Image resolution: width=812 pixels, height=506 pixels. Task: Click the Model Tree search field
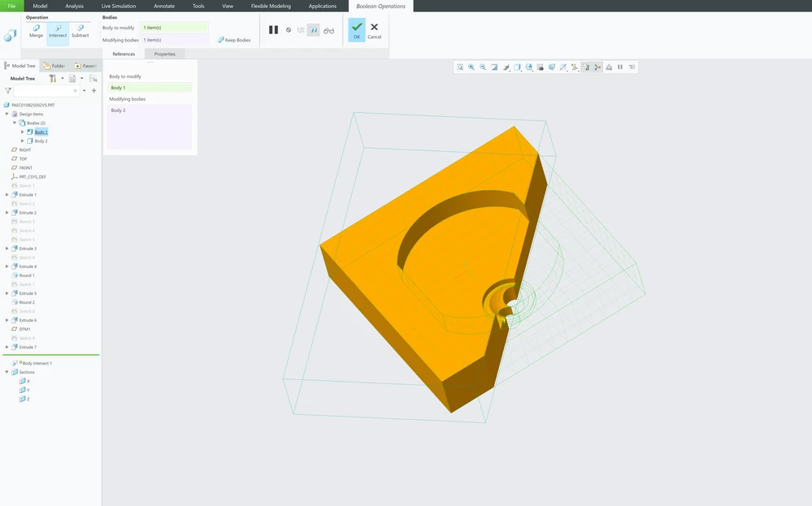46,90
